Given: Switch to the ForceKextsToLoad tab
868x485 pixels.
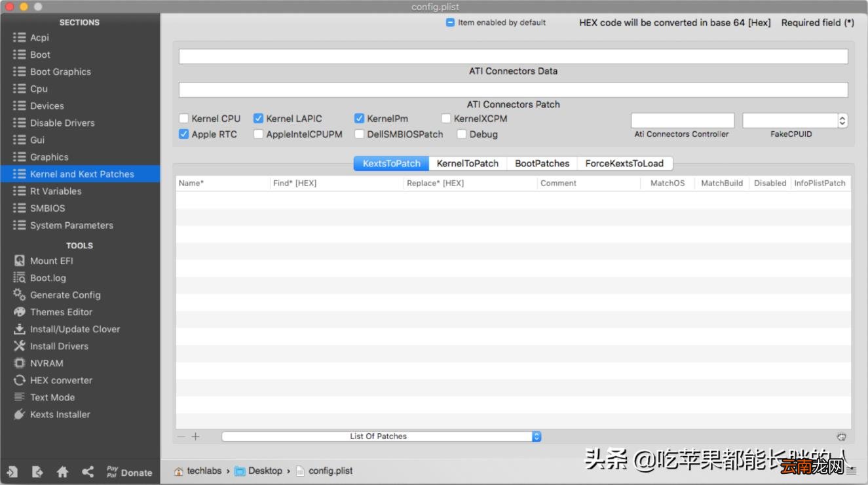Looking at the screenshot, I should click(x=625, y=163).
